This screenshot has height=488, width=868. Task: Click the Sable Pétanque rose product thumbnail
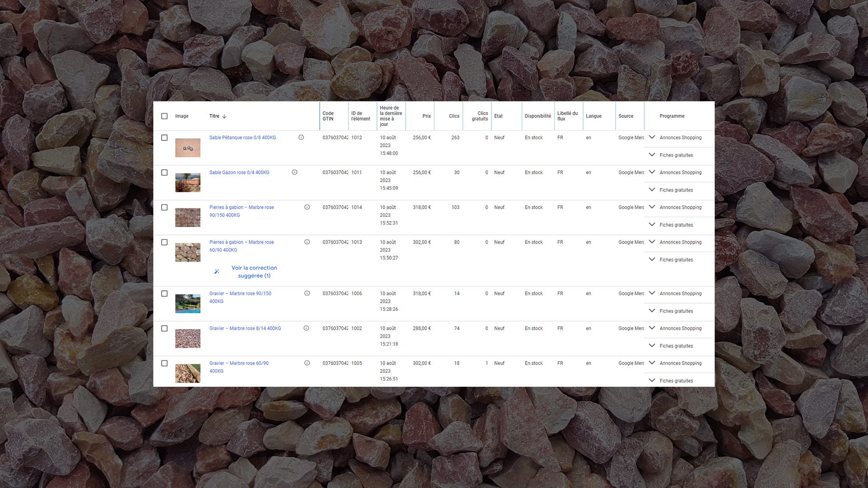[188, 148]
